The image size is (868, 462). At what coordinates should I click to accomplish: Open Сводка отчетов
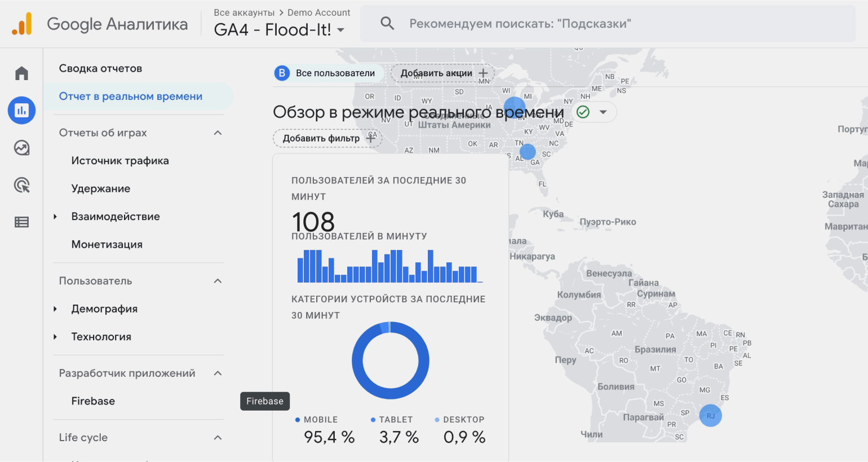(x=100, y=68)
